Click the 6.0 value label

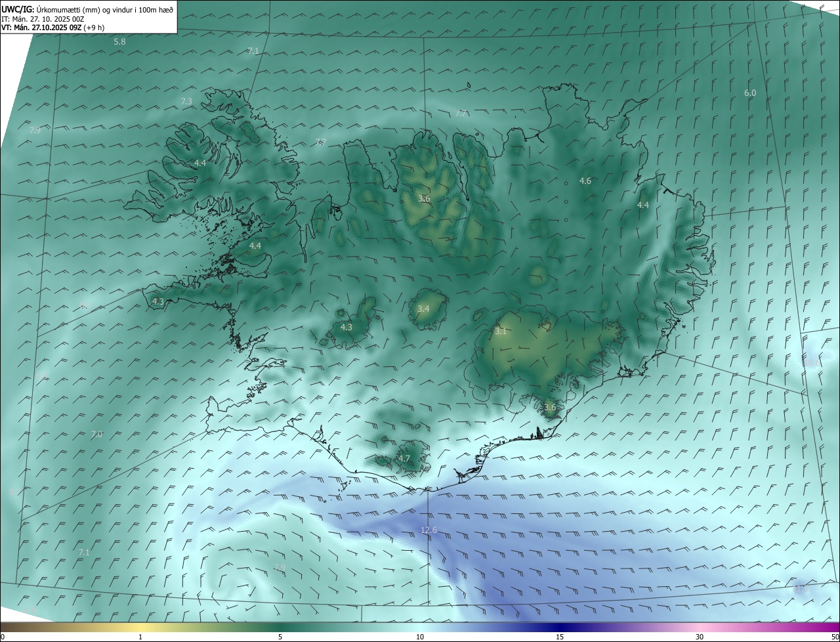tap(750, 93)
